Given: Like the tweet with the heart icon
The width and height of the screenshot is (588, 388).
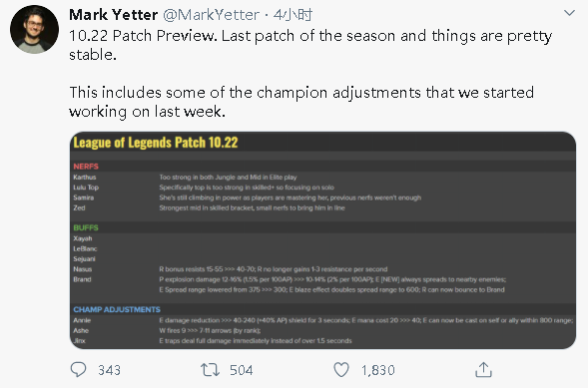Looking at the screenshot, I should tap(341, 370).
